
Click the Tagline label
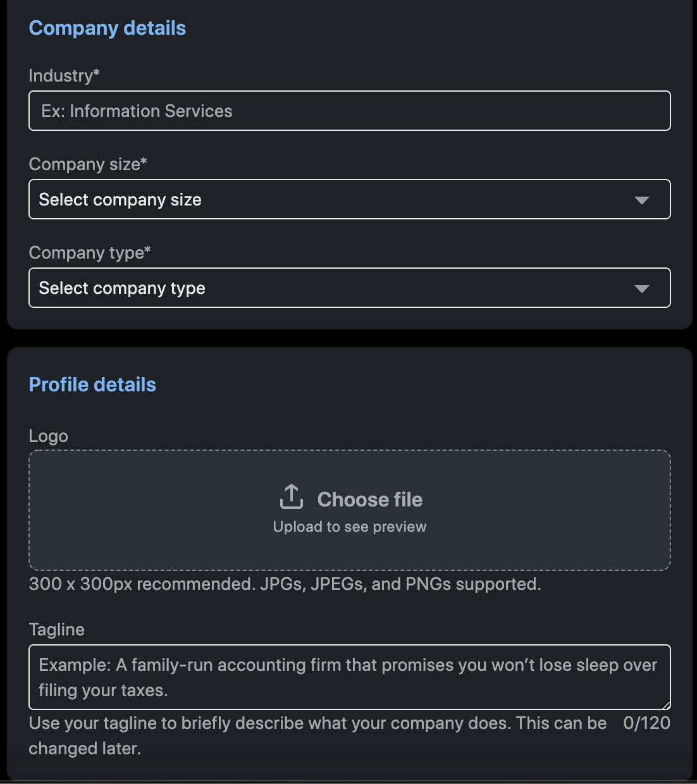[x=56, y=630]
